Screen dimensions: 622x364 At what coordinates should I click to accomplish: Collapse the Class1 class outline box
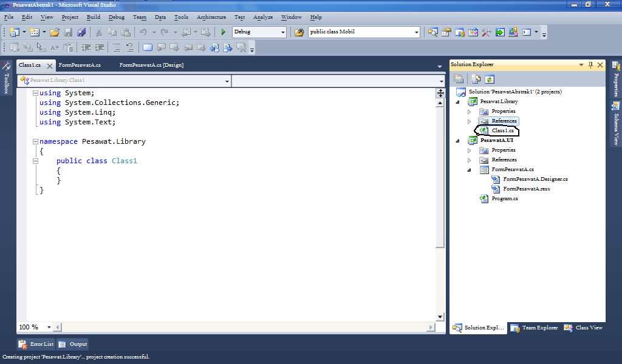pos(35,161)
